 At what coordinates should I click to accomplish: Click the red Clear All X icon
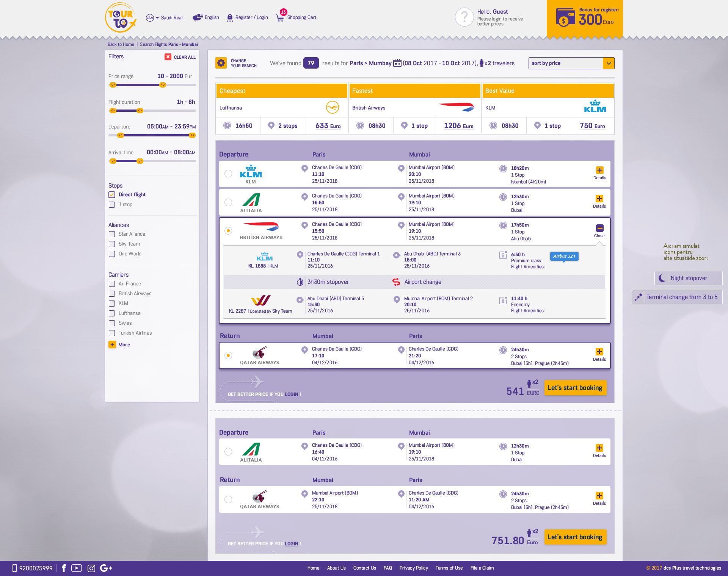[x=168, y=57]
